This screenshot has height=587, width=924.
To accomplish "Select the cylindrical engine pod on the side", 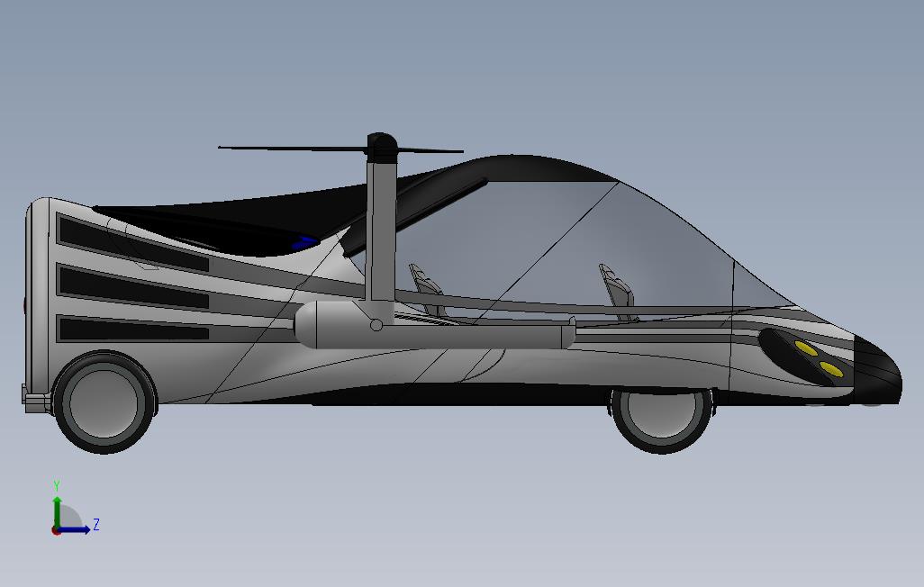I will click(x=434, y=325).
